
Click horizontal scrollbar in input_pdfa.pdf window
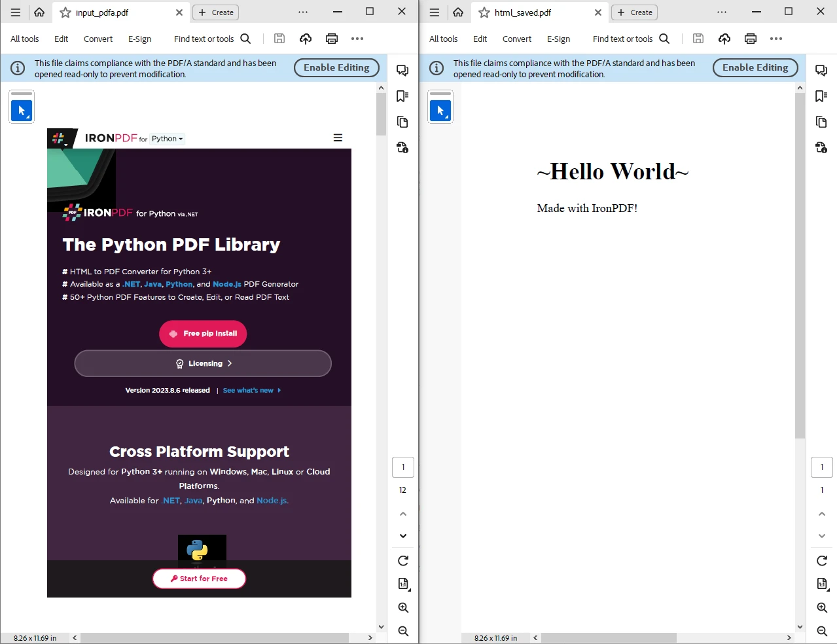point(215,637)
